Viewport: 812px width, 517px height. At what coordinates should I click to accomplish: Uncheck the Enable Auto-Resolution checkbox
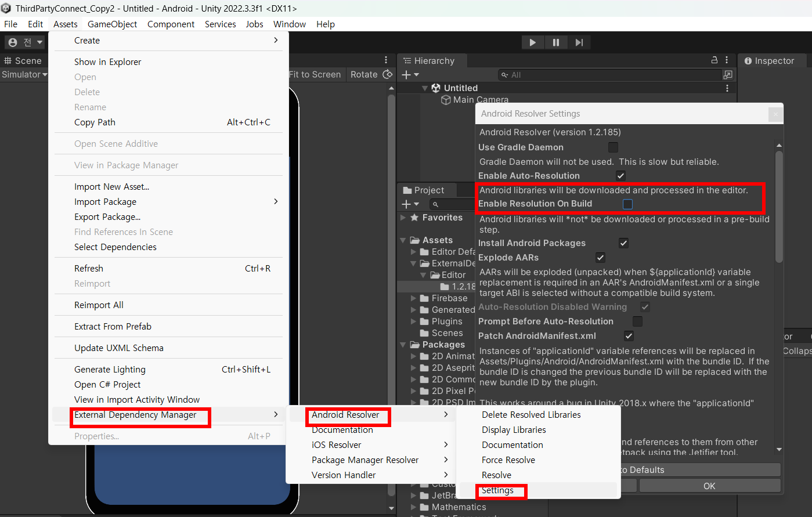point(620,176)
